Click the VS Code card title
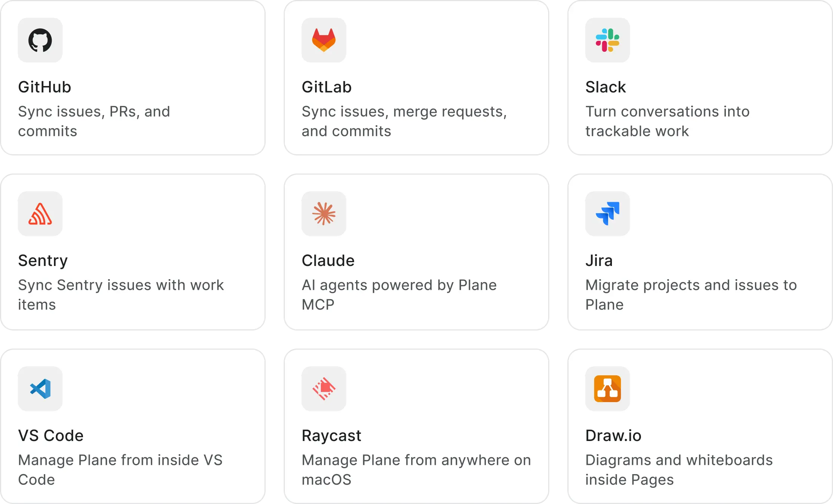The image size is (833, 504). point(51,436)
